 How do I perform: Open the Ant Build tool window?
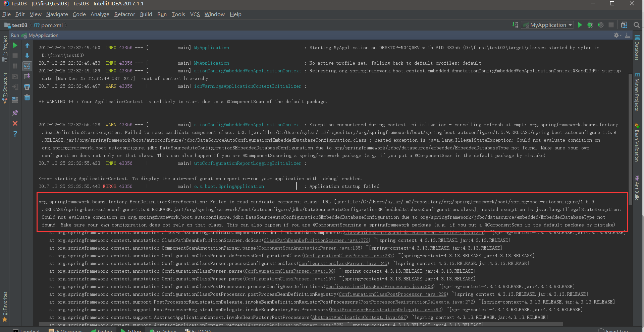click(637, 188)
